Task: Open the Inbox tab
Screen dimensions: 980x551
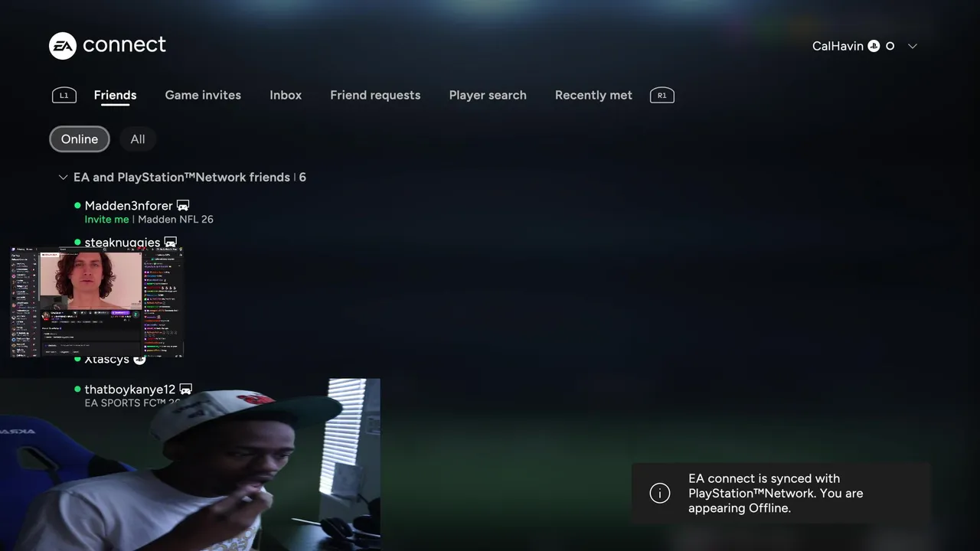Action: point(286,96)
